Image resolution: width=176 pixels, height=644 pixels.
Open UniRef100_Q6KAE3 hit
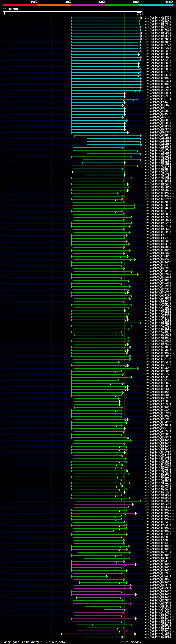point(158,157)
